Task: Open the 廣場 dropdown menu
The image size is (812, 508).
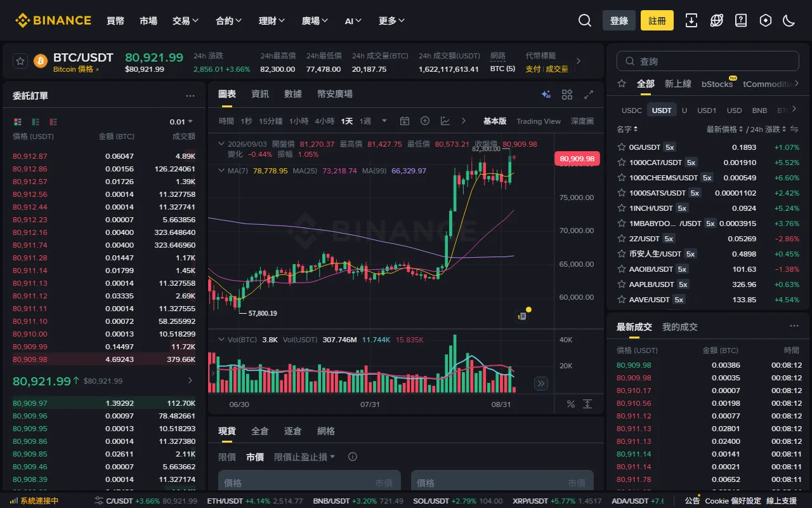Action: coord(315,21)
